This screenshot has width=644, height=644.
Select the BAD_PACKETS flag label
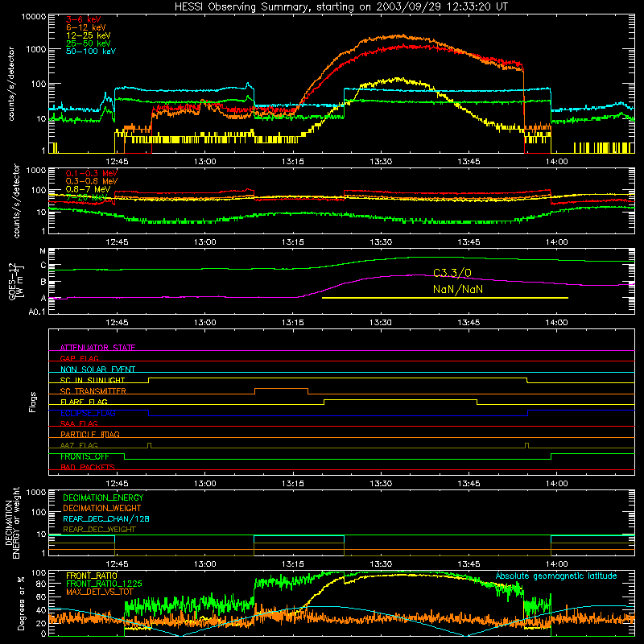(88, 467)
